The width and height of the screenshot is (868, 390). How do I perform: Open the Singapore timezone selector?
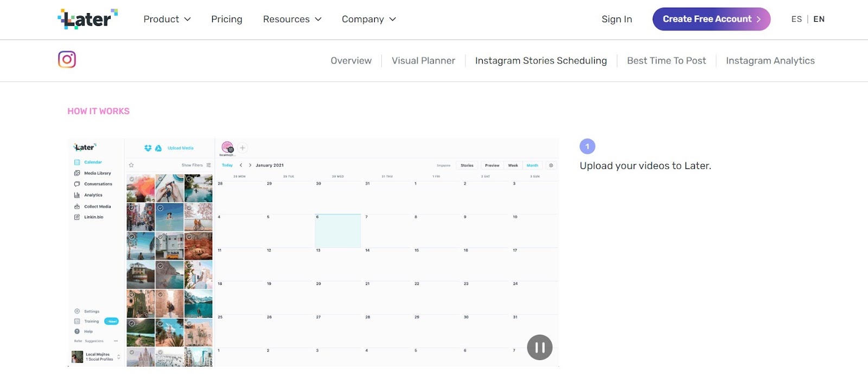pyautogui.click(x=443, y=165)
